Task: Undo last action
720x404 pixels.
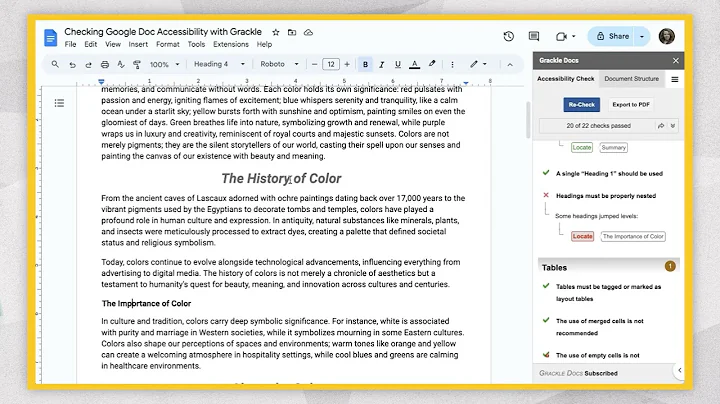Action: click(x=72, y=65)
